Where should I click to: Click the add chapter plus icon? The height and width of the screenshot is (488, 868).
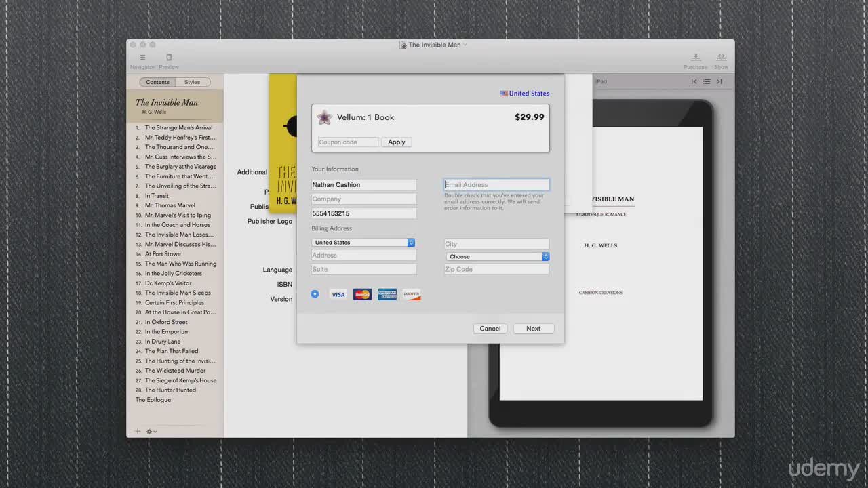click(x=138, y=431)
